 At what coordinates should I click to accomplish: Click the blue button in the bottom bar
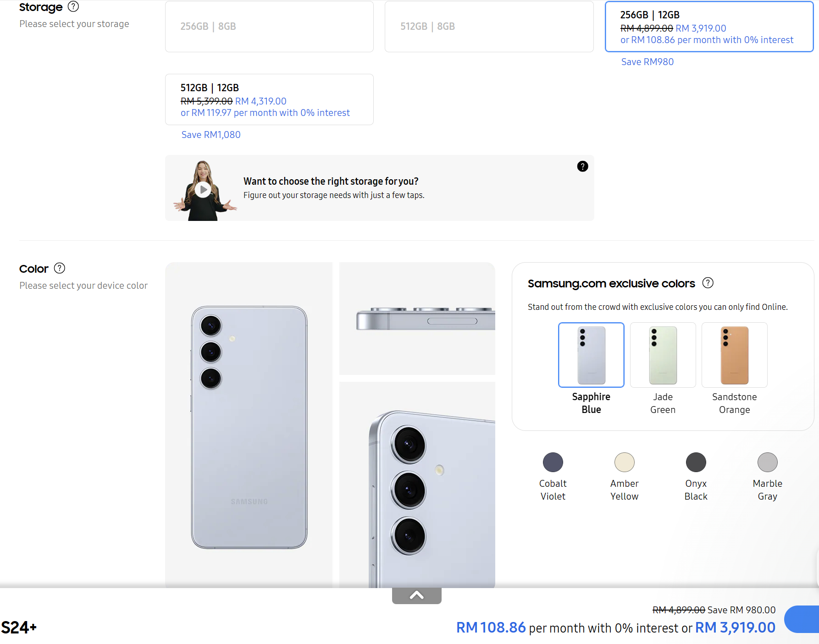point(802,619)
